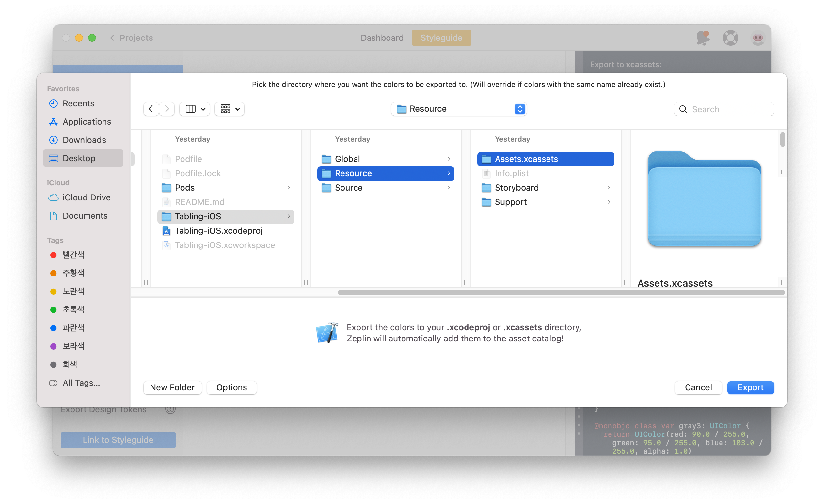
Task: Filter by the red 빨간색 tag
Action: (73, 255)
